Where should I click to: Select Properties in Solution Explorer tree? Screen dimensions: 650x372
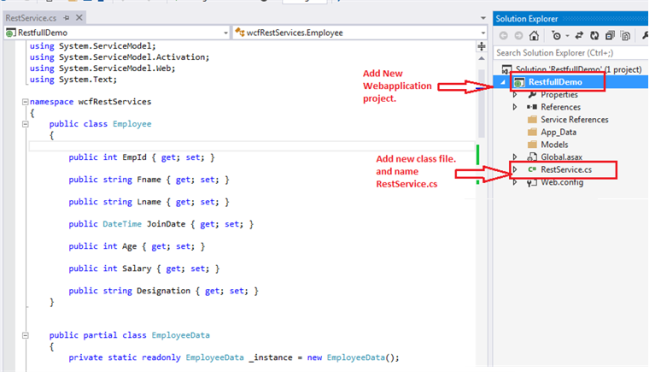coord(559,95)
